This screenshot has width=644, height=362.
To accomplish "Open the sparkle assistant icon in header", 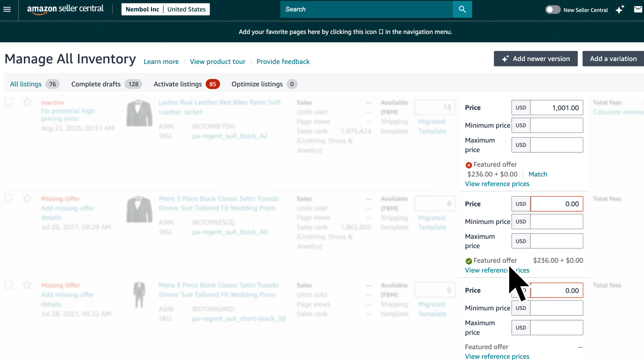I will click(620, 10).
